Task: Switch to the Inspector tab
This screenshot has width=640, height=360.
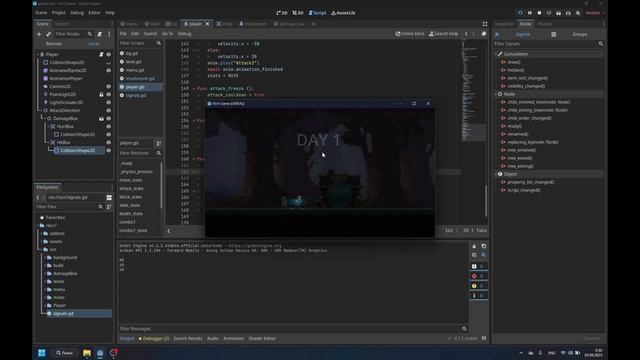Action: click(x=504, y=24)
